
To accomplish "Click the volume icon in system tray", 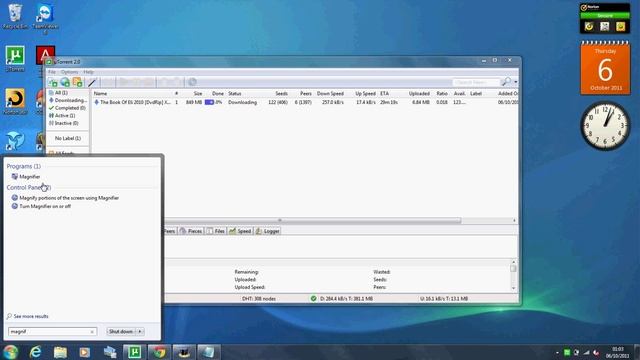I will tap(596, 352).
